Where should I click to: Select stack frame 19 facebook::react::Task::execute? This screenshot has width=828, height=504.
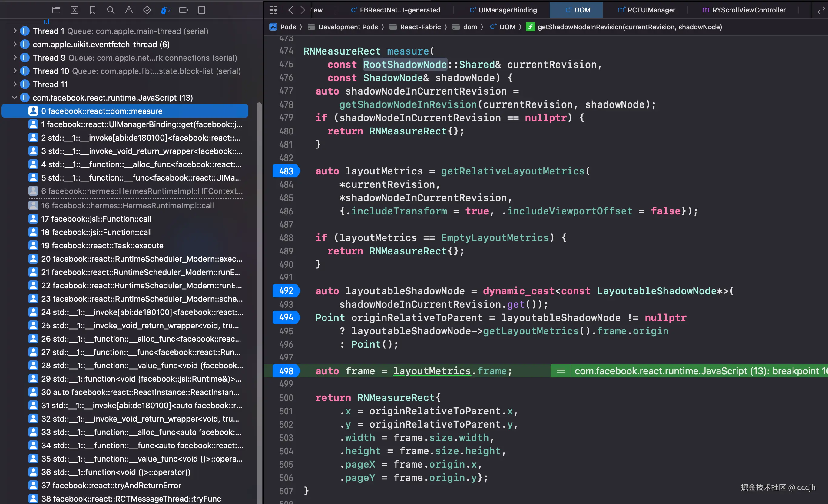click(x=102, y=246)
